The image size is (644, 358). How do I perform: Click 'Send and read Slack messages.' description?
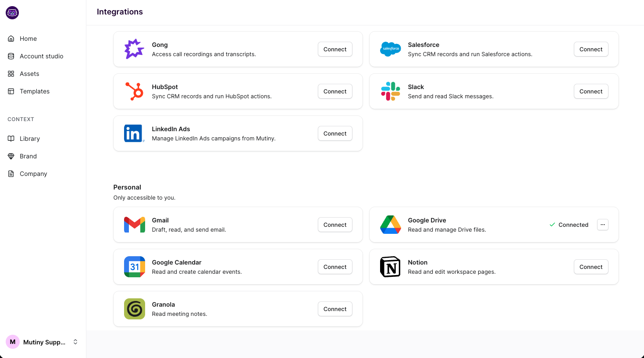(x=451, y=97)
